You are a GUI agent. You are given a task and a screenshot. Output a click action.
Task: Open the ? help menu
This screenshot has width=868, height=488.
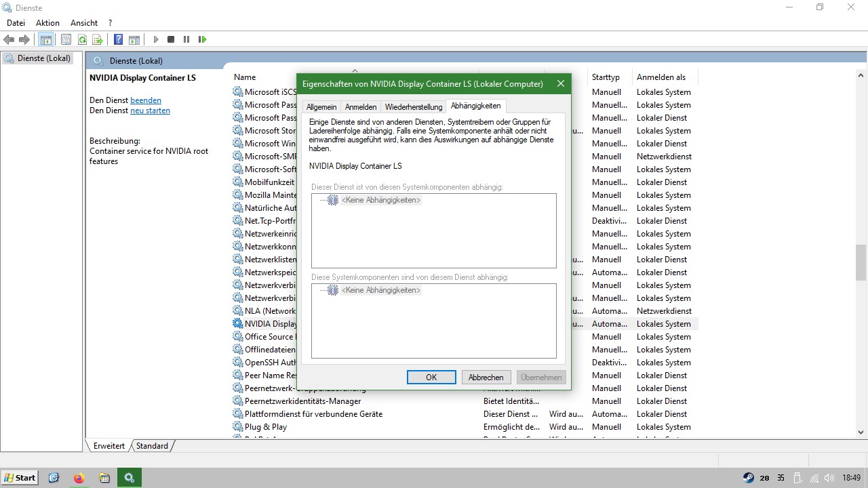coord(110,23)
